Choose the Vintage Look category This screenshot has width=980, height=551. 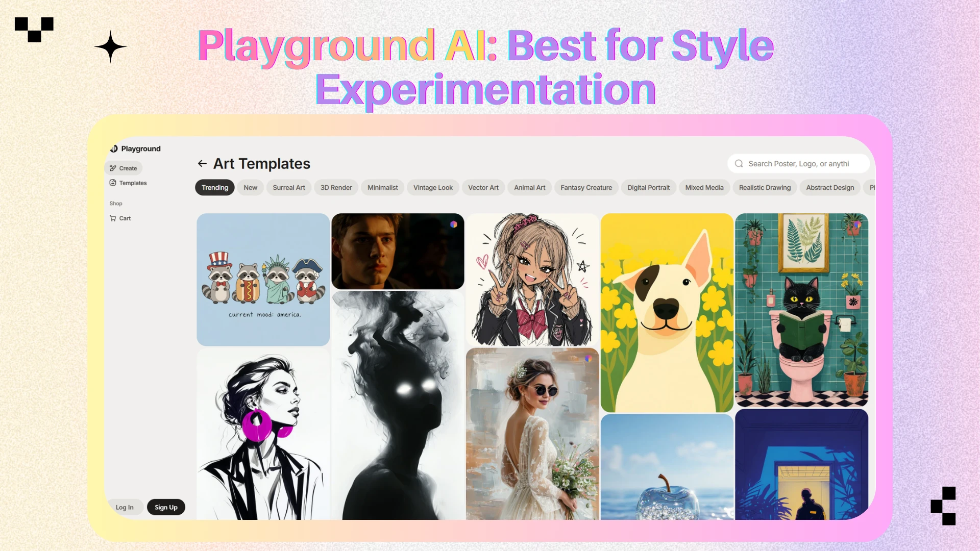(x=433, y=188)
